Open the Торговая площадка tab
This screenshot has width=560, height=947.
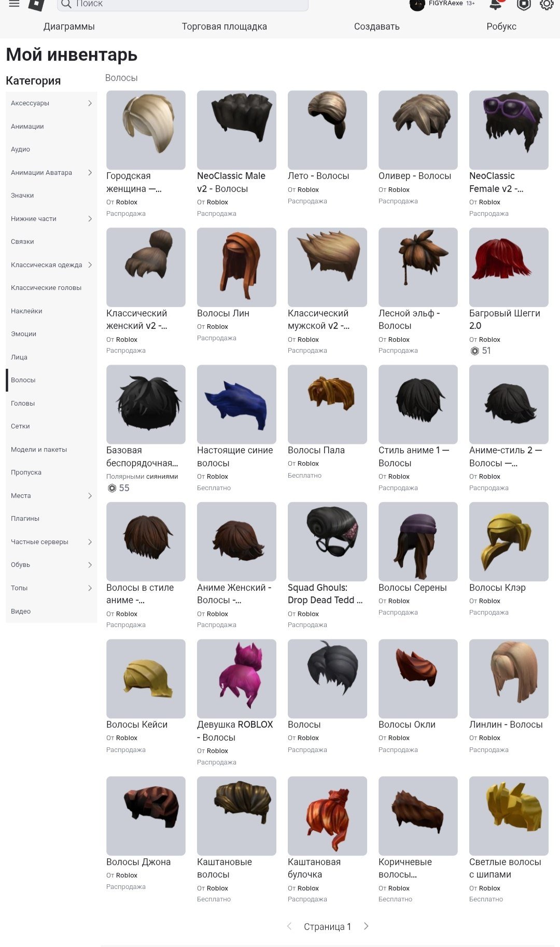(x=224, y=26)
